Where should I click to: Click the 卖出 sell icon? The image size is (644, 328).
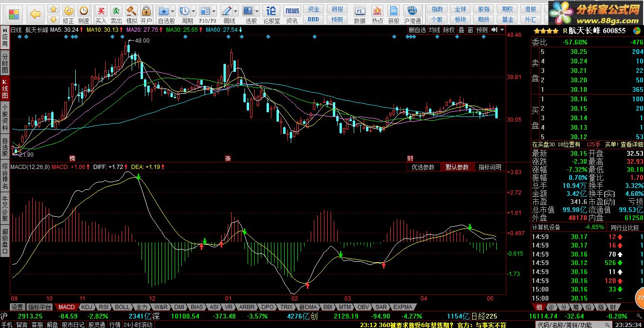tap(116, 14)
